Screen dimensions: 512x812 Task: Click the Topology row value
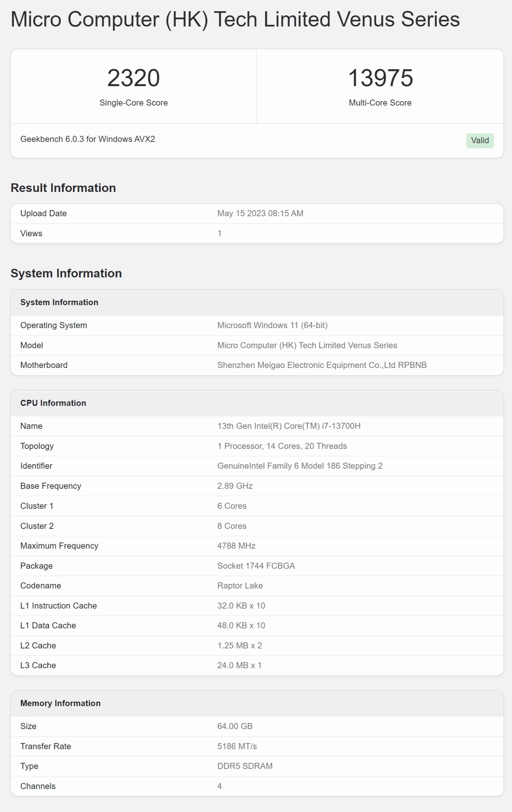[282, 446]
